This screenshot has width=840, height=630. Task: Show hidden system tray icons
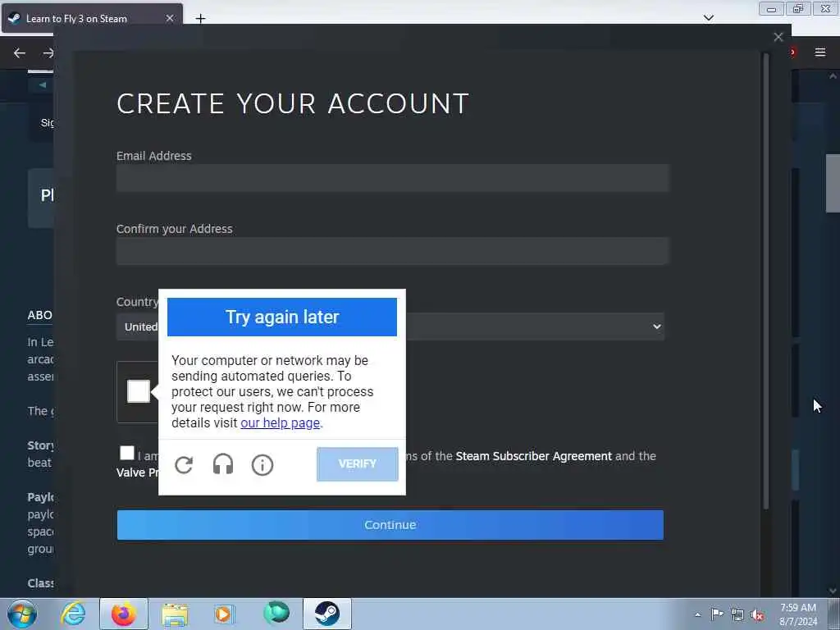tap(697, 614)
